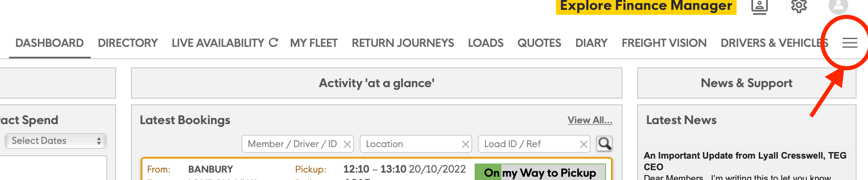The image size is (868, 180).
Task: Go to the Return Journeys tab
Action: [x=403, y=43]
